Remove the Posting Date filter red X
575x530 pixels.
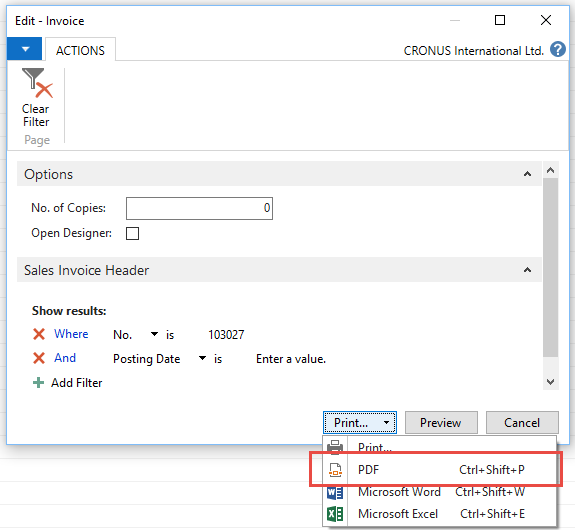tap(39, 358)
